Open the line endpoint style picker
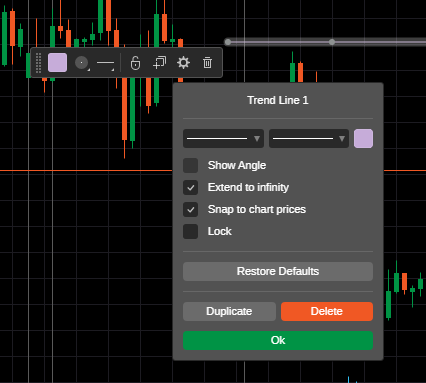 82,63
